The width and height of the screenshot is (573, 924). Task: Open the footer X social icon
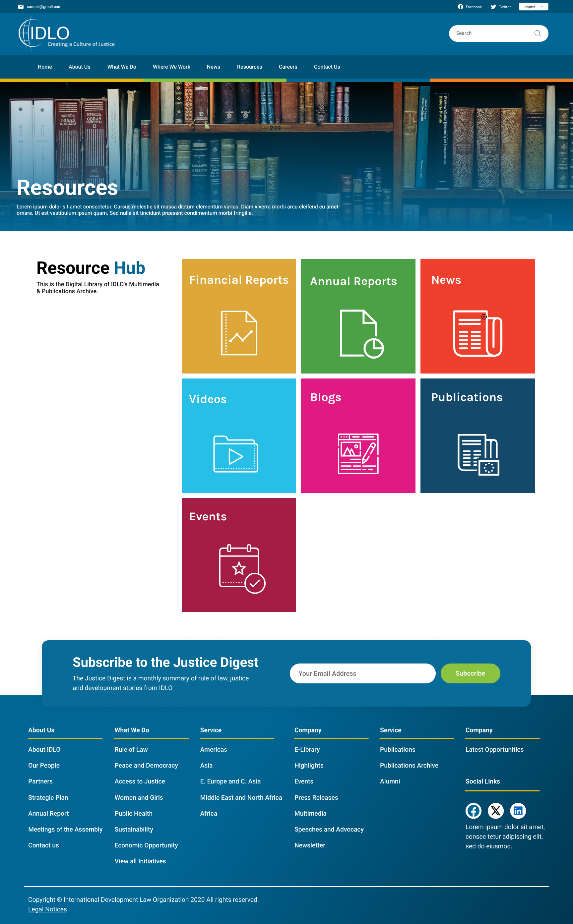point(495,811)
